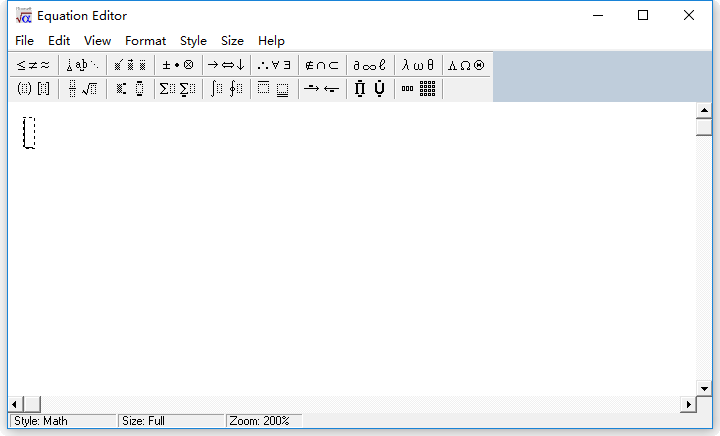The height and width of the screenshot is (436, 720).
Task: Open the Format menu
Action: (x=145, y=41)
